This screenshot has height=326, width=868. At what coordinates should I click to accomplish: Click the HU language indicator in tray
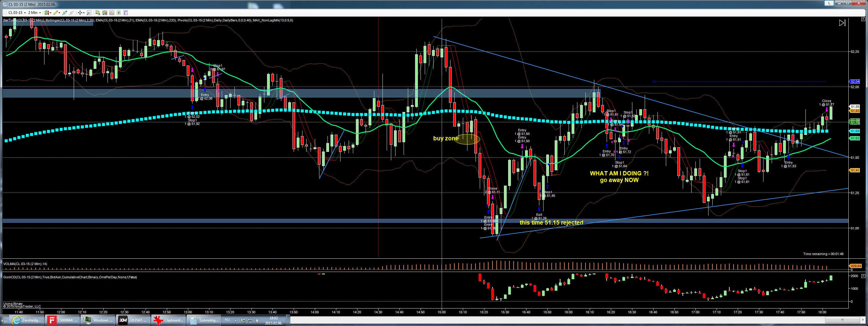[227, 320]
